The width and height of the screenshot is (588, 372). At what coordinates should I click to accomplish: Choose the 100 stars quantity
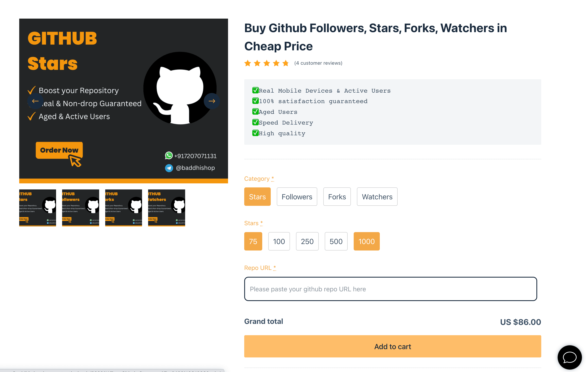point(279,241)
